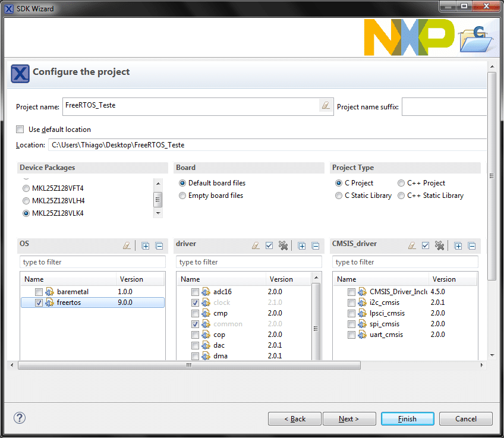Screen dimensions: 504x438
Task: Clear the OS filter using eraser icon
Action: pos(127,246)
